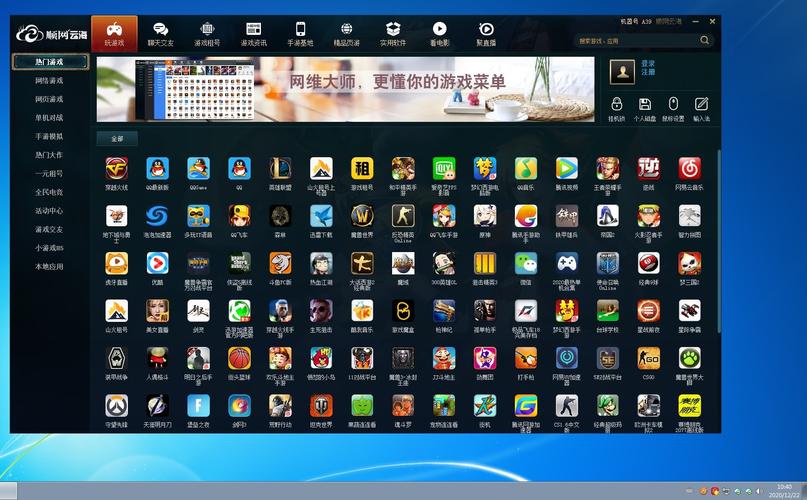This screenshot has width=807, height=500.
Task: Launch League of Legends (英雄联盟) icon
Action: click(x=280, y=168)
